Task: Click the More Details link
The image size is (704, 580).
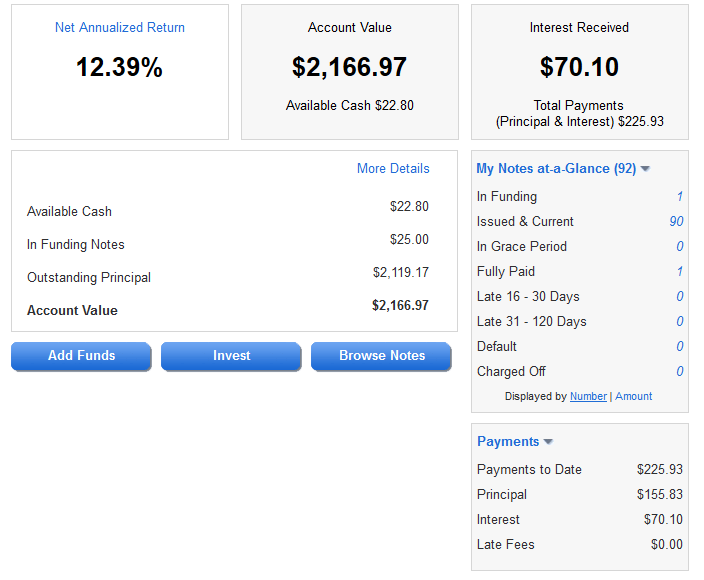Action: click(x=393, y=169)
